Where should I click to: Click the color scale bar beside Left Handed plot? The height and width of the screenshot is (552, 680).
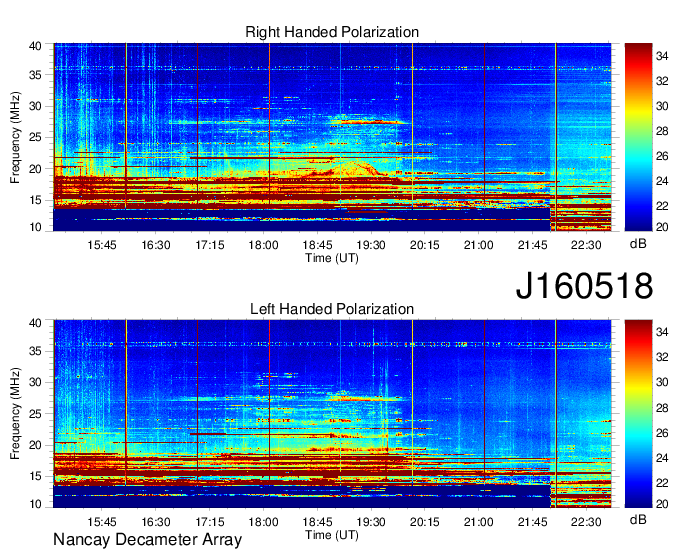click(x=638, y=414)
